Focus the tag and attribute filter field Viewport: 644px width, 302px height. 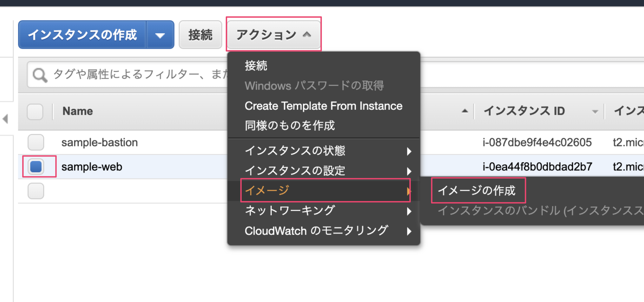pos(138,75)
